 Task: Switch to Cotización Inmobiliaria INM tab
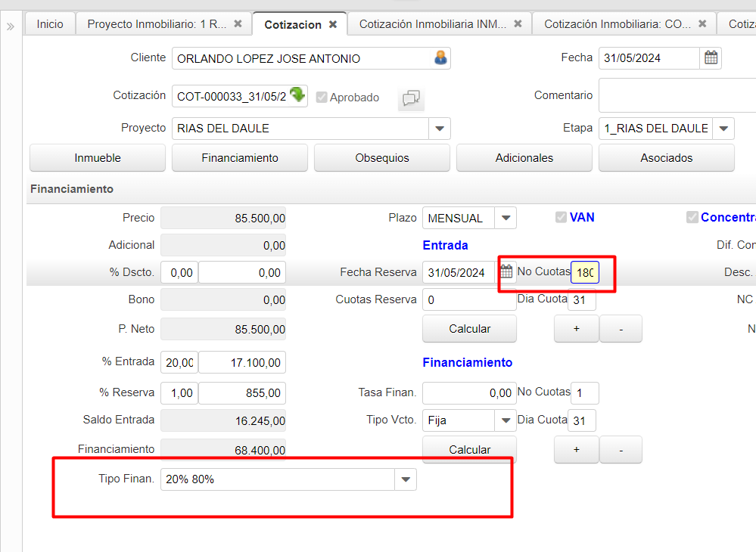(x=433, y=24)
